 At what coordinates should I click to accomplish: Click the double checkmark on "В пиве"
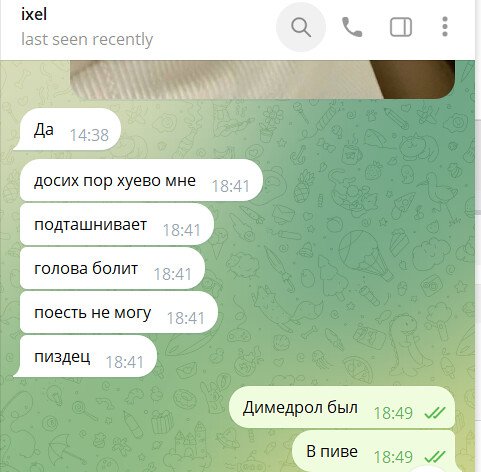click(x=435, y=457)
